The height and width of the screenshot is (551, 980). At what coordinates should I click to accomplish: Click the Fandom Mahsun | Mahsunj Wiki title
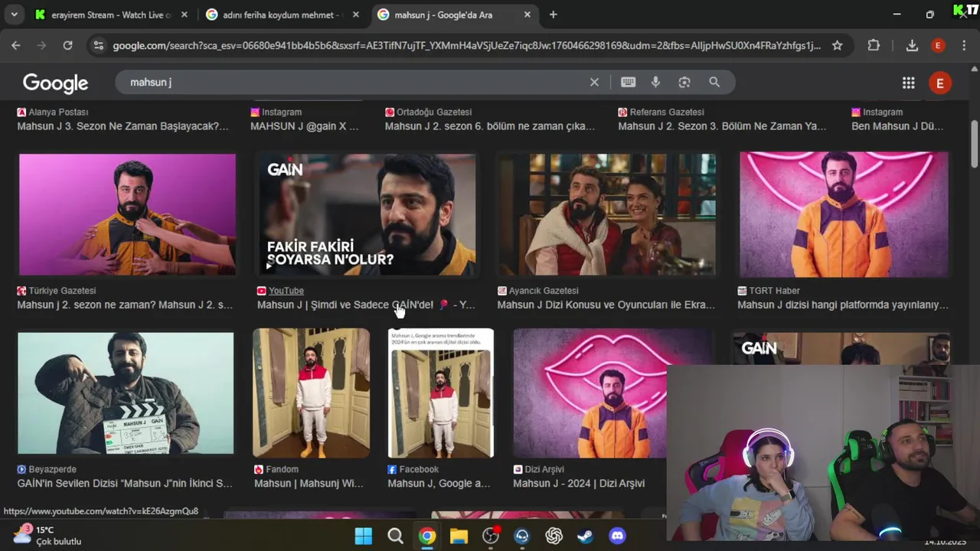pyautogui.click(x=309, y=484)
